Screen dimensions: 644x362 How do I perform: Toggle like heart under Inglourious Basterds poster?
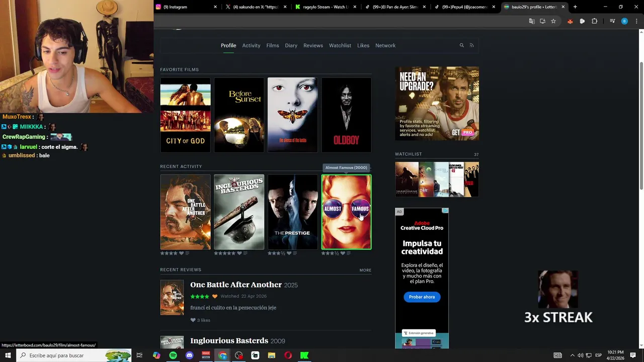pyautogui.click(x=239, y=253)
